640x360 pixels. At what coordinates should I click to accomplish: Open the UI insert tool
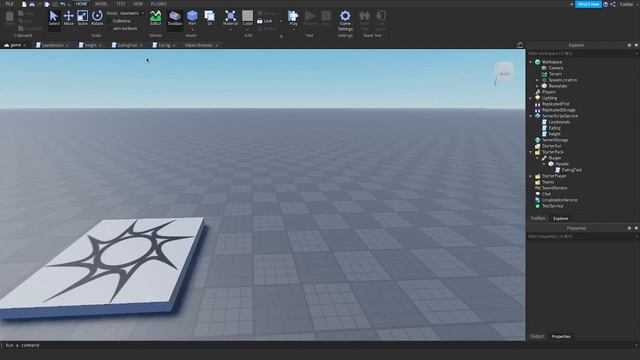tap(210, 18)
